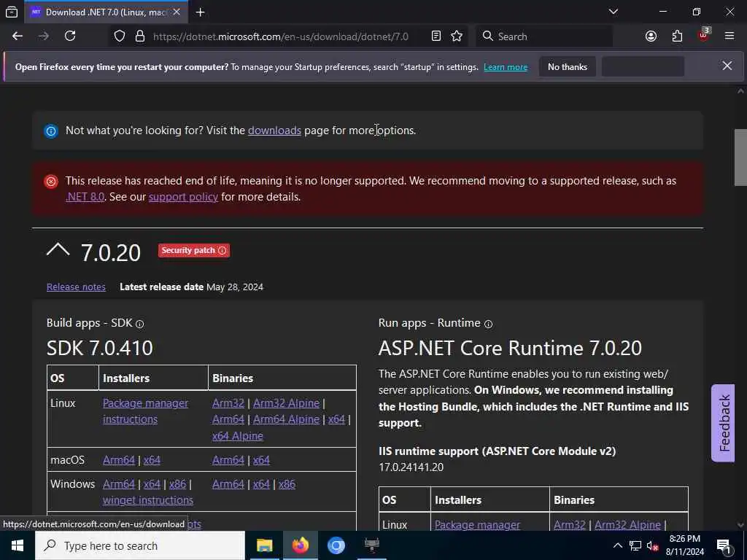Open ASP.NET Runtime Linux Arm32 Alpine link

627,525
